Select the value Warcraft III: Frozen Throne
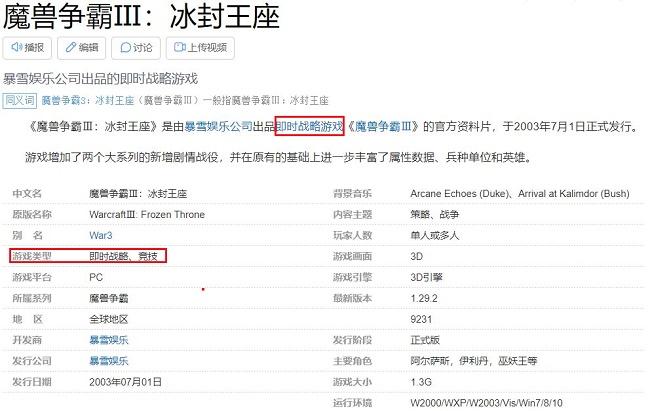 (x=147, y=214)
